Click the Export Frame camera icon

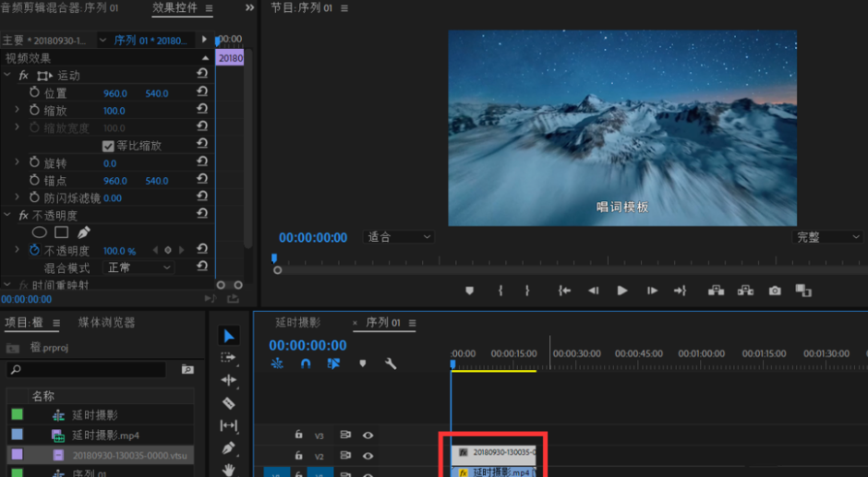[x=775, y=290]
